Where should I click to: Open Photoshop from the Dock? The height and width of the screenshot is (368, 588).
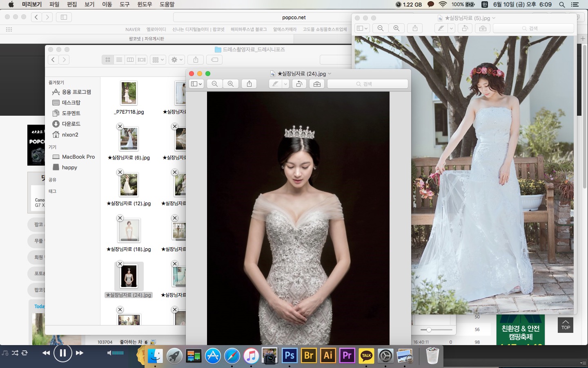290,356
